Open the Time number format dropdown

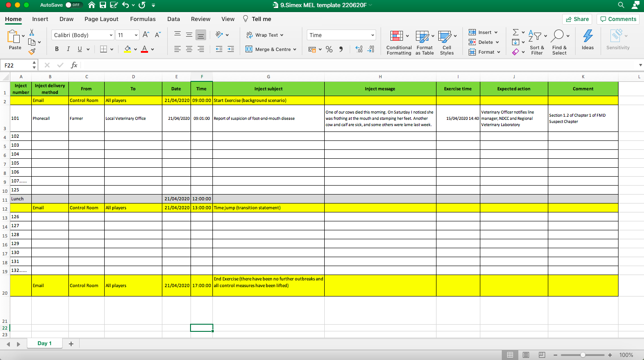341,34
